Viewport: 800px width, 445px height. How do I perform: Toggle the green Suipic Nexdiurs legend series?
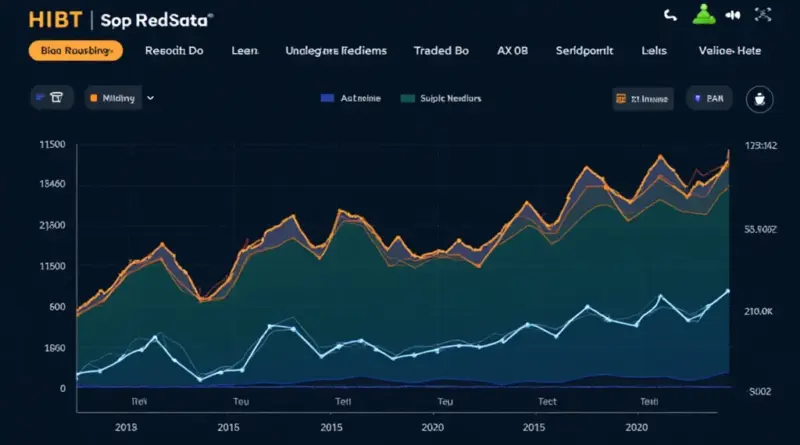(x=407, y=99)
